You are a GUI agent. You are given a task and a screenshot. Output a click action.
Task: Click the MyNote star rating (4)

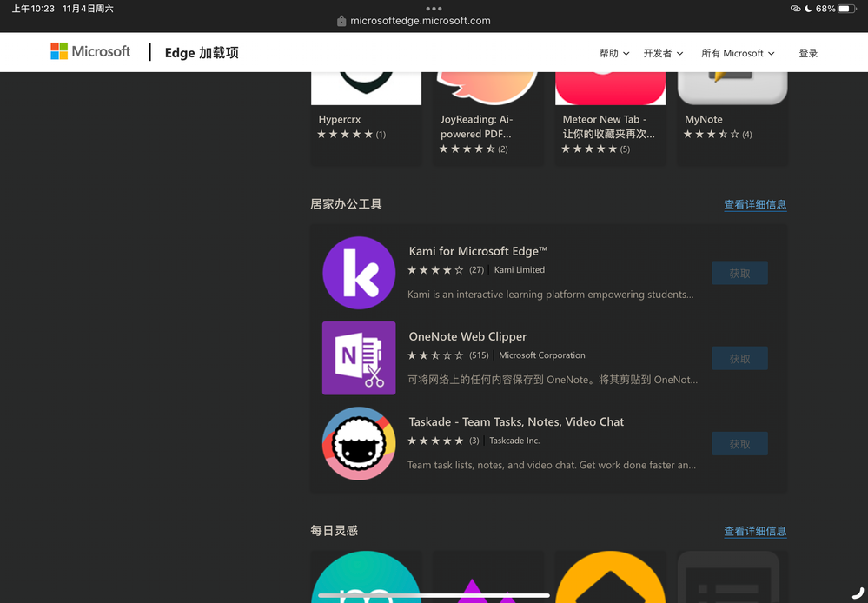[718, 134]
